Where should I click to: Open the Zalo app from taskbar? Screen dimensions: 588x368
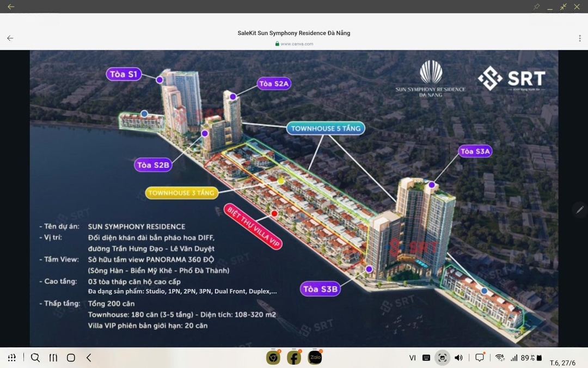(x=315, y=358)
